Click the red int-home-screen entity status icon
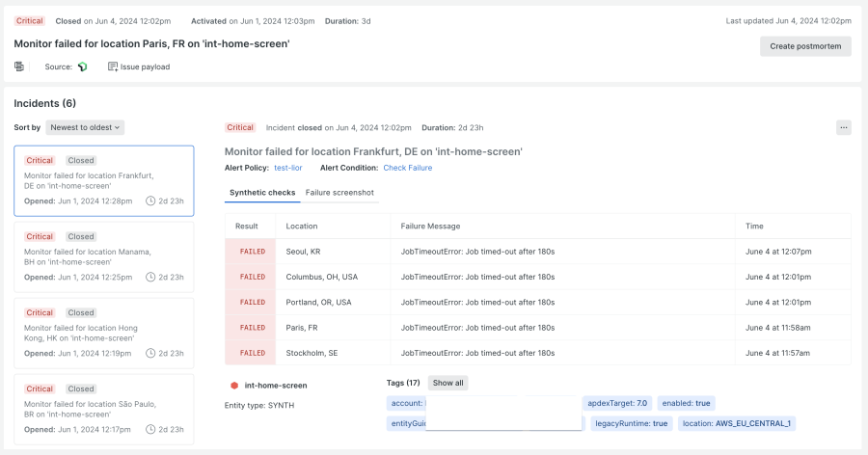 (234, 386)
